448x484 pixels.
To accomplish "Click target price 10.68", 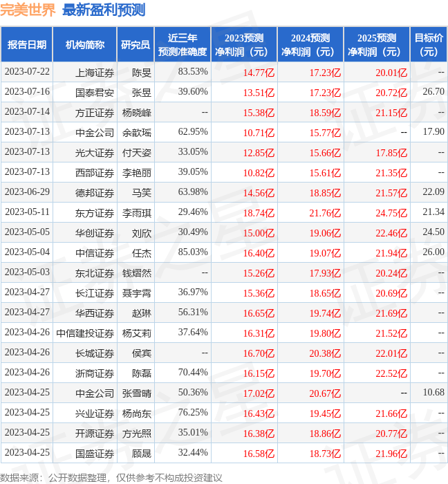I will coord(433,393).
